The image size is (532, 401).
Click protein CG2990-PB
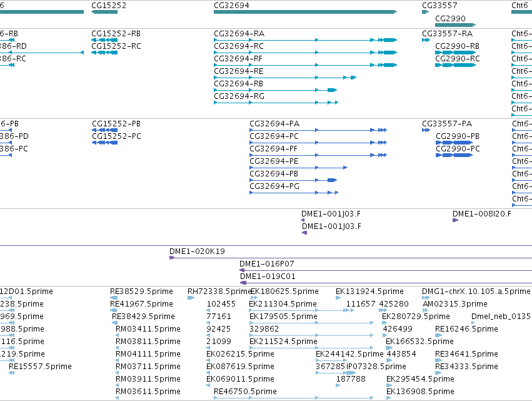click(x=458, y=136)
